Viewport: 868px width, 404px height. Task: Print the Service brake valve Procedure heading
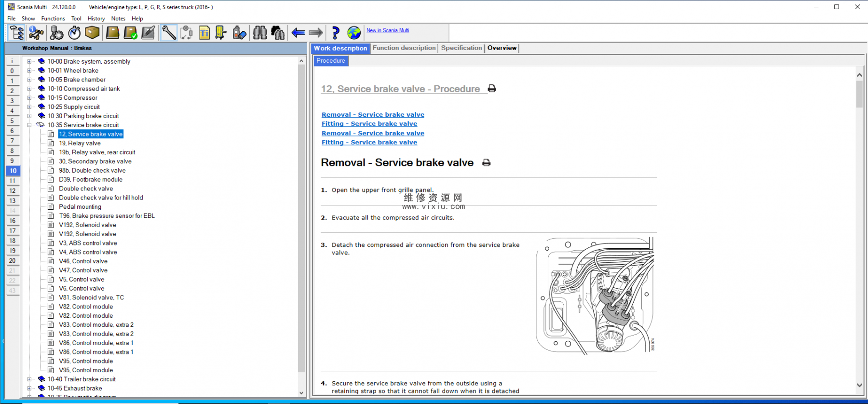(x=492, y=89)
